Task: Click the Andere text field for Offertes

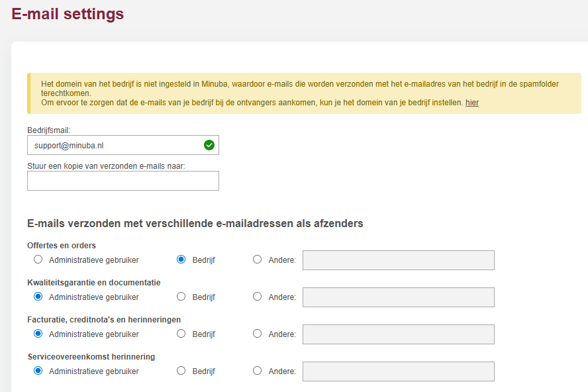Action: (398, 260)
